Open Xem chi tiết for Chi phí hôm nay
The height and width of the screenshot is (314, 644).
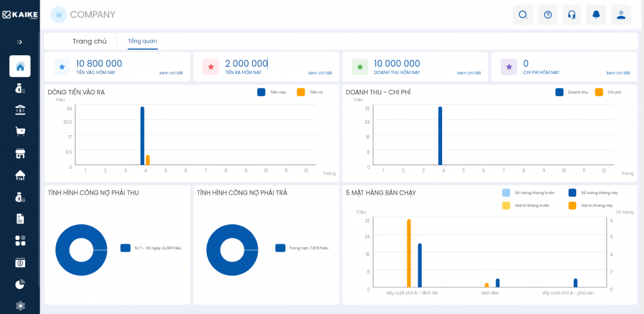tap(618, 73)
